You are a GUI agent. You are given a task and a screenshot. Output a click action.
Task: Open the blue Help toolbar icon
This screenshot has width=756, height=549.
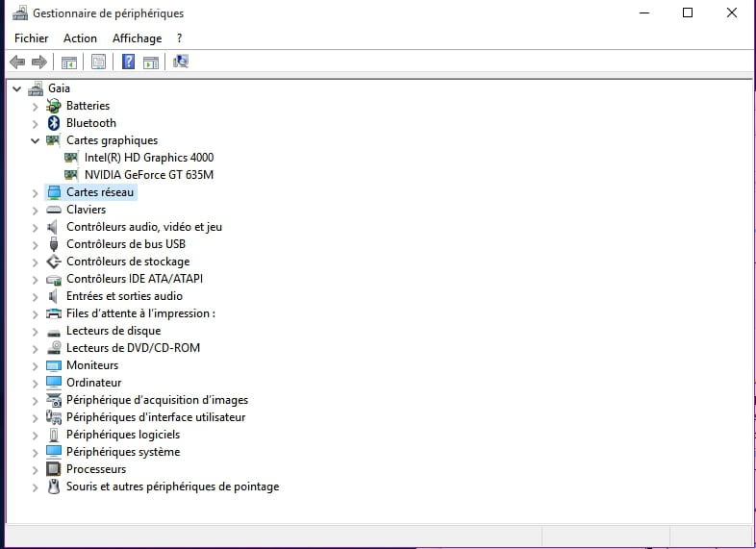click(x=128, y=62)
